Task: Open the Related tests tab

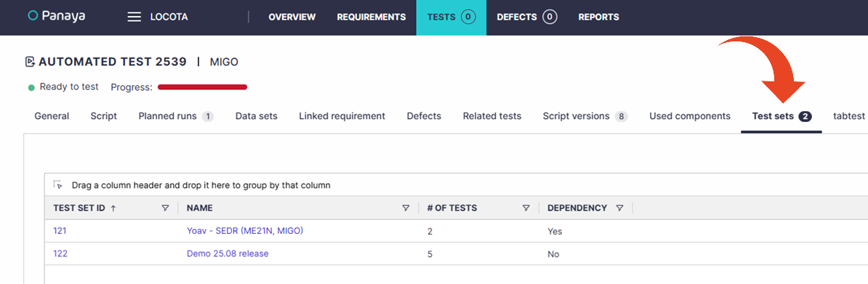Action: (x=492, y=116)
